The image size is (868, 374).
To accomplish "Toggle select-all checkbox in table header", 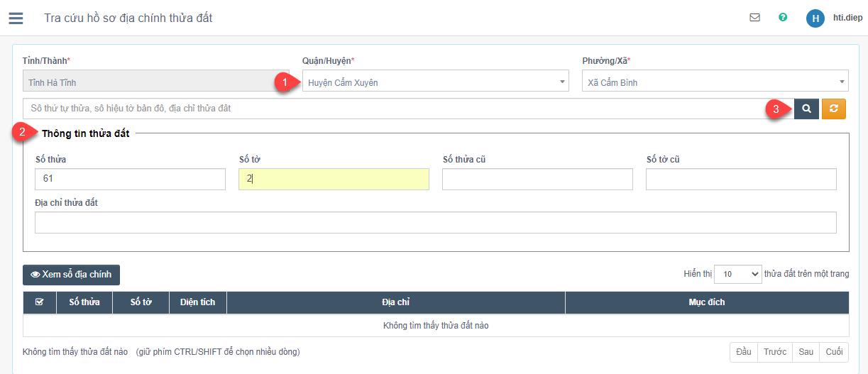I will point(39,302).
